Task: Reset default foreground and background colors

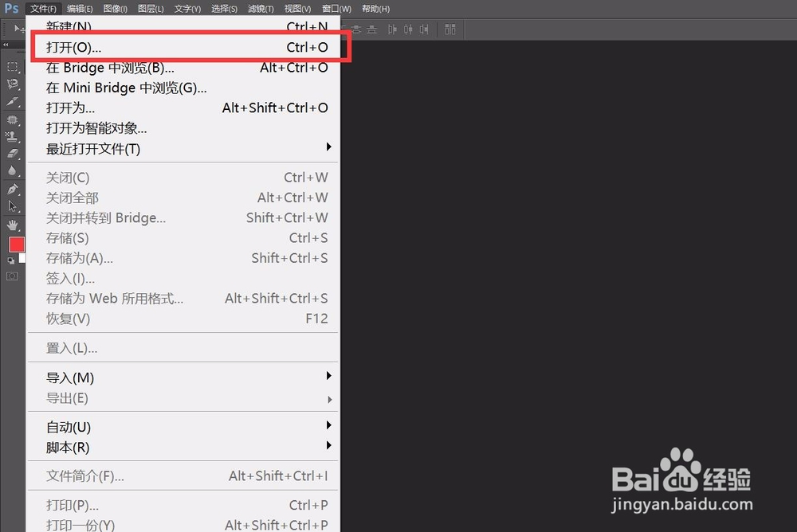Action: click(10, 260)
